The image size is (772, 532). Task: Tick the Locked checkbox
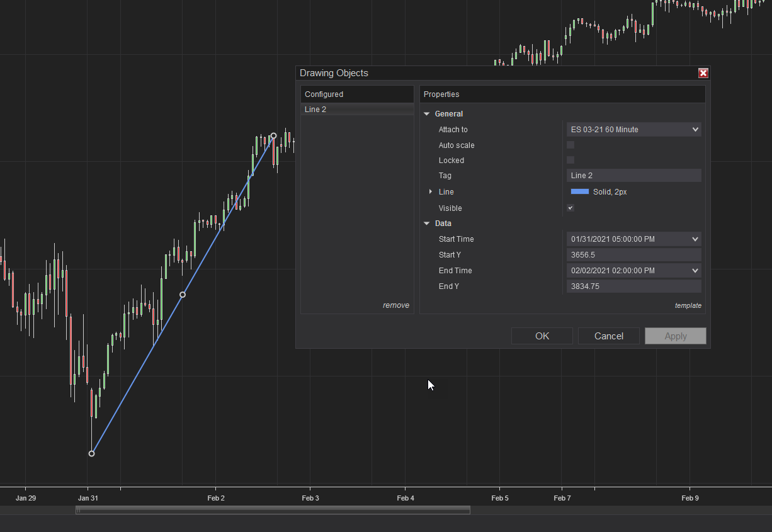click(x=570, y=160)
